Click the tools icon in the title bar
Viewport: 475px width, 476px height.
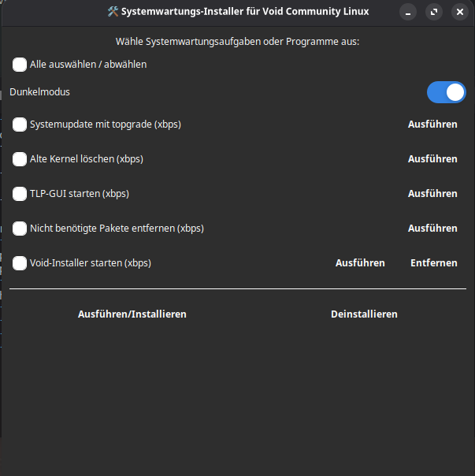[x=113, y=12]
